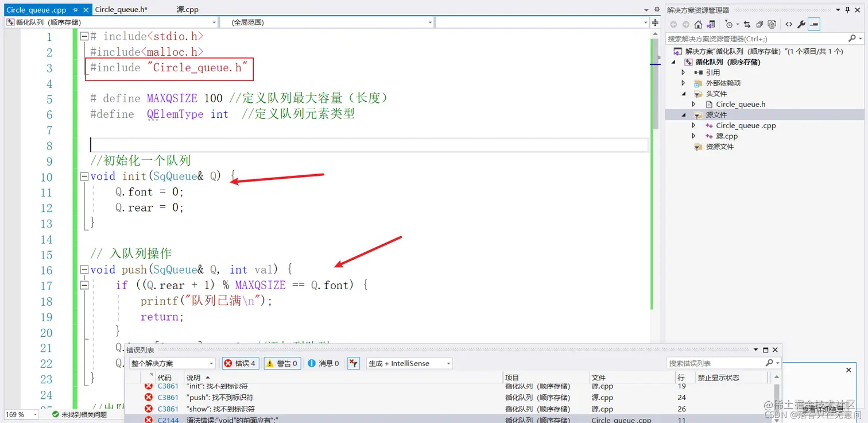Click 未找到相关问题 status indicator
Screen dimensions: 868x423
(x=79, y=414)
